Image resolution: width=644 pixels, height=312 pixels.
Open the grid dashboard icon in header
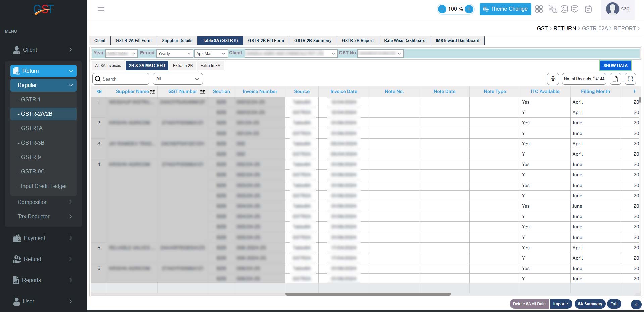(x=539, y=9)
